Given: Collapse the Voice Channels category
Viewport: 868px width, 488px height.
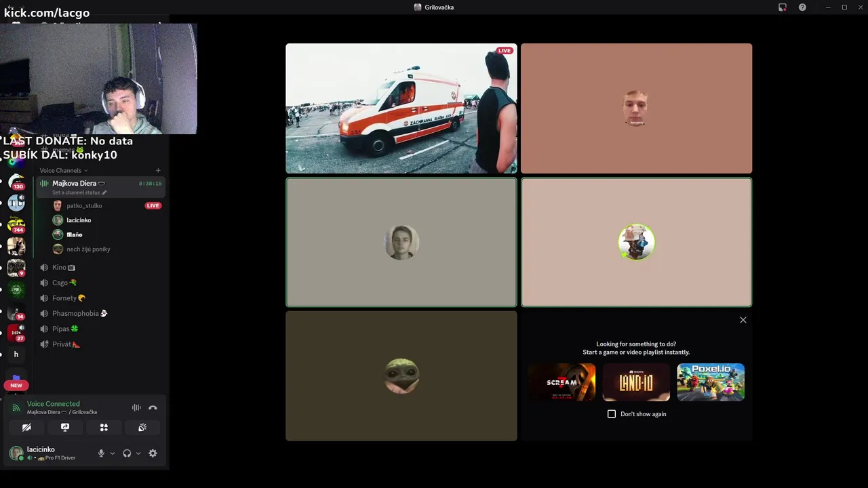Looking at the screenshot, I should coord(63,171).
